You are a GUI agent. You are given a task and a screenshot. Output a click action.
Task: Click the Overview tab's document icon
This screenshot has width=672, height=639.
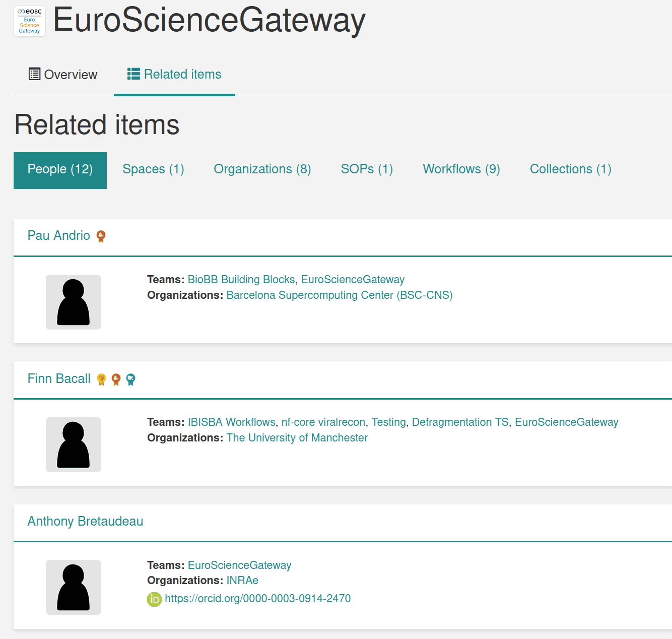34,73
